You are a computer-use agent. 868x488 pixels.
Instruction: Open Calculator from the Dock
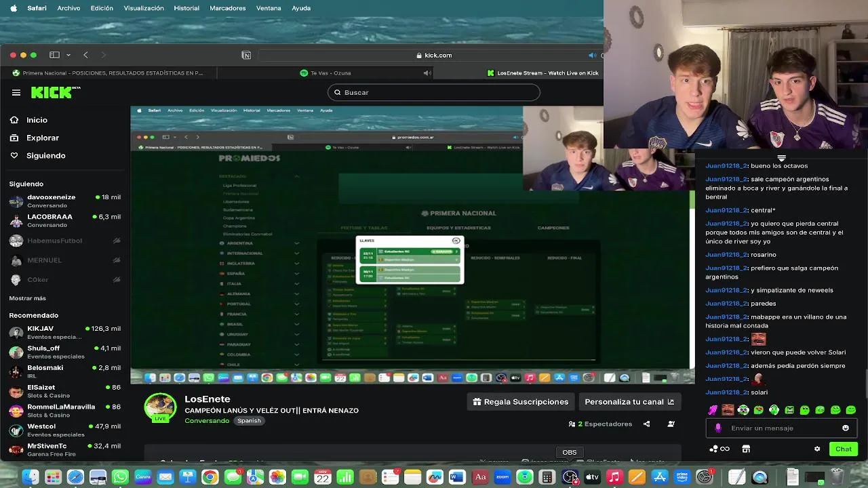click(x=547, y=477)
